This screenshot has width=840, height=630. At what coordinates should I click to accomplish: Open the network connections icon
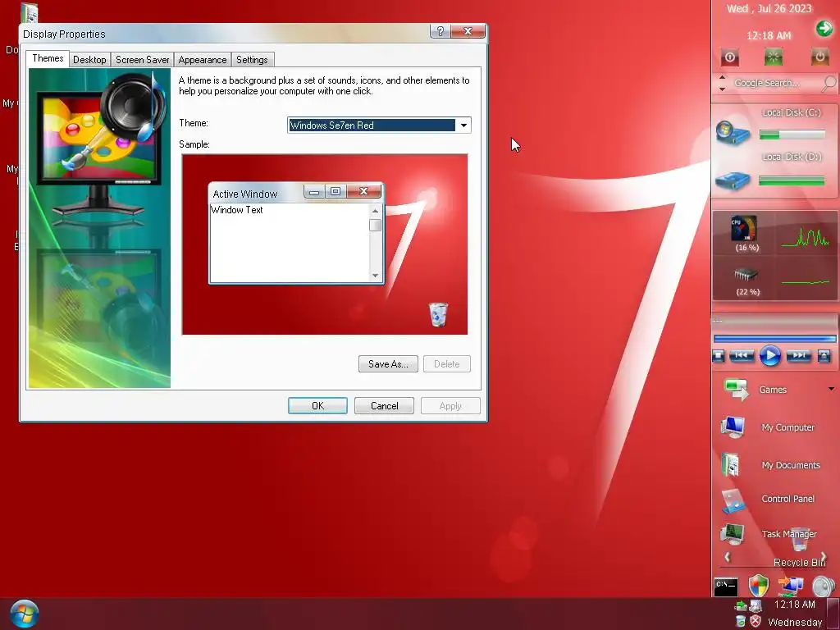pos(791,586)
